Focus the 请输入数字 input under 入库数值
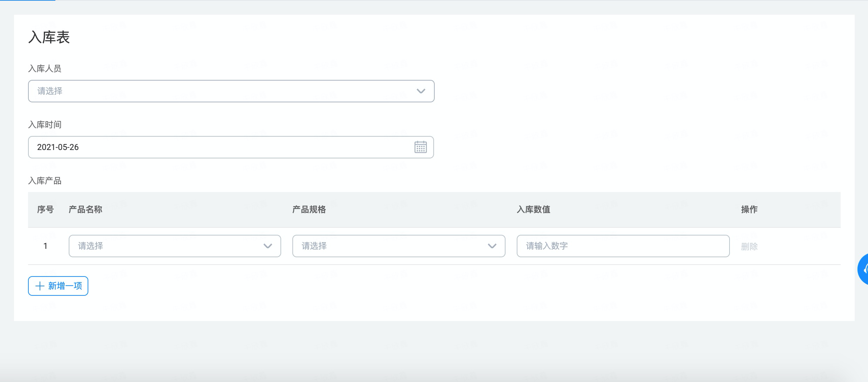 [623, 246]
